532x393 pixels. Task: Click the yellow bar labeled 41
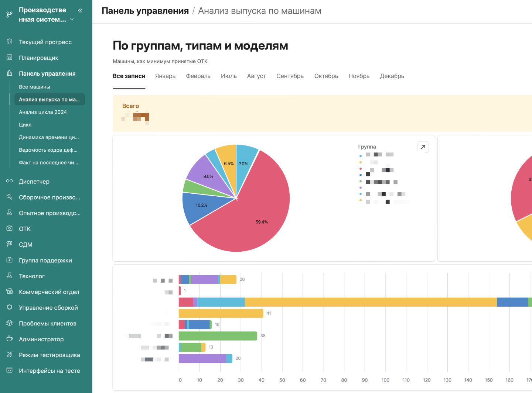pyautogui.click(x=221, y=313)
